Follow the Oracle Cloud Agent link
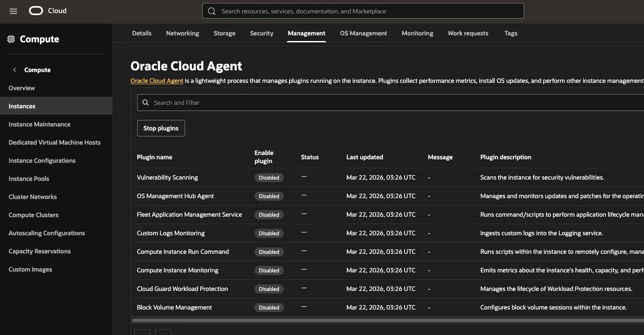644x335 pixels. (x=157, y=81)
